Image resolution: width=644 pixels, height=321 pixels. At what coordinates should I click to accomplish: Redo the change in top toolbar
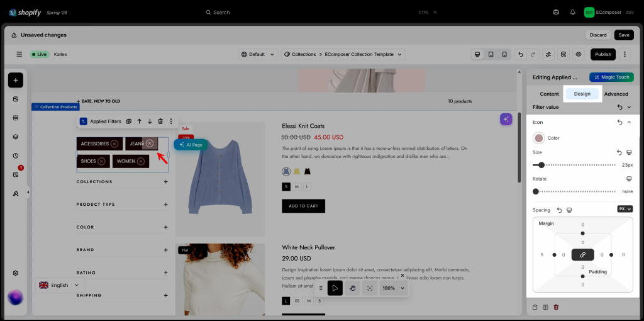coord(533,54)
